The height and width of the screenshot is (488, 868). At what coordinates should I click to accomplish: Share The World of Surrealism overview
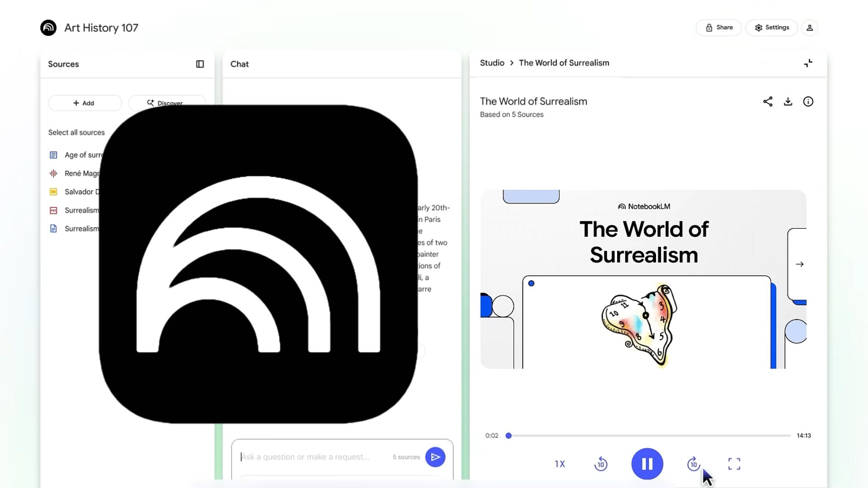768,102
